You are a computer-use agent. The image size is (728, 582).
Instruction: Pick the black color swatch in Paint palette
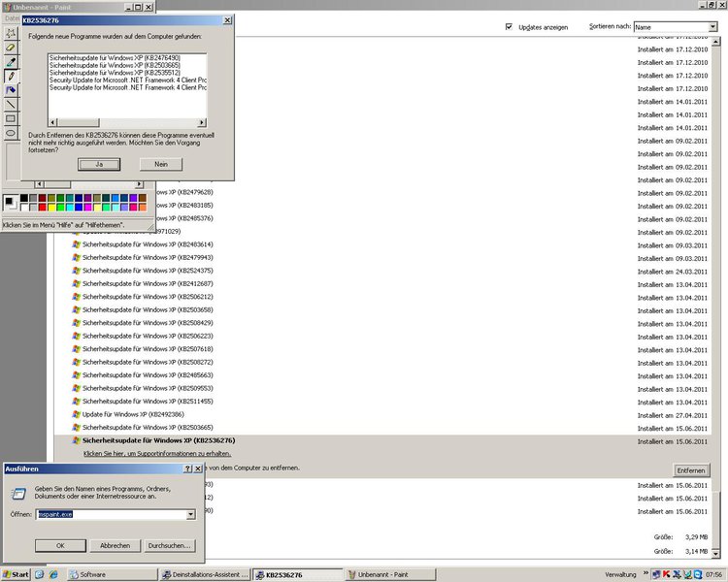pyautogui.click(x=24, y=198)
